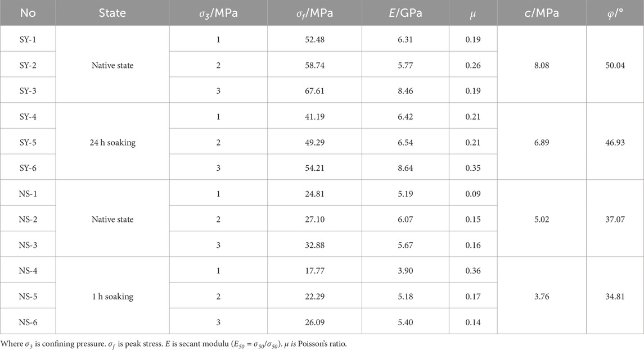Select the "State" column header
This screenshot has height=350, width=644.
click(x=112, y=13)
